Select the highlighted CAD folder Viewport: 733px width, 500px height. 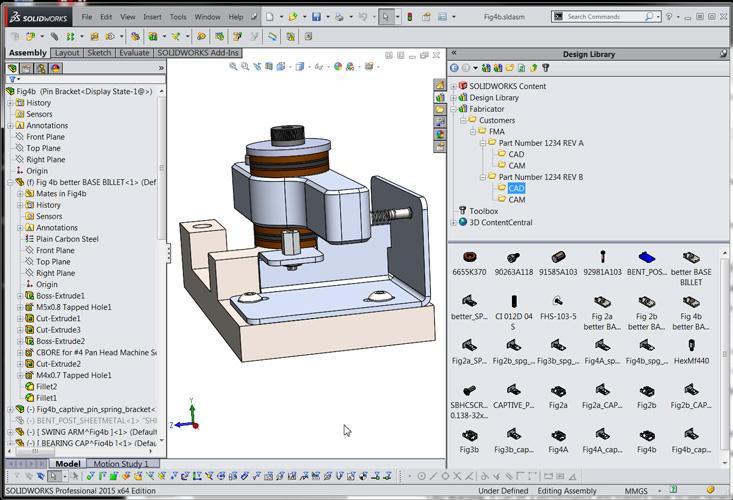pyautogui.click(x=516, y=188)
